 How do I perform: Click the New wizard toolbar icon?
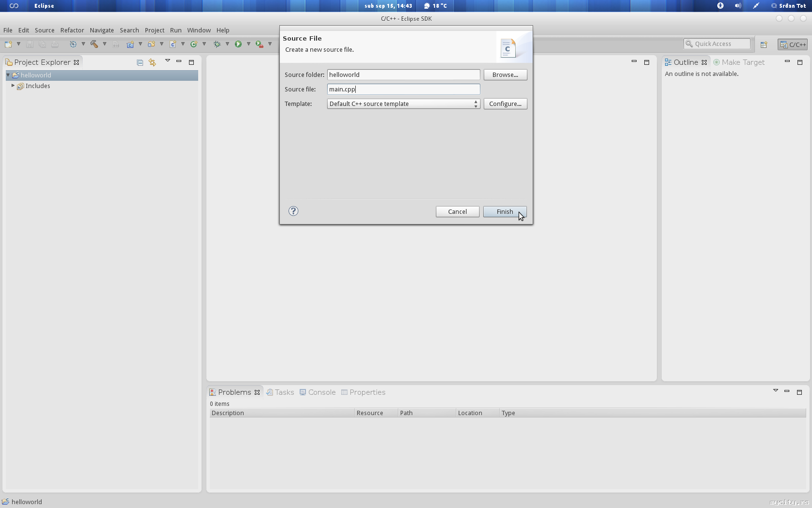tap(8, 44)
